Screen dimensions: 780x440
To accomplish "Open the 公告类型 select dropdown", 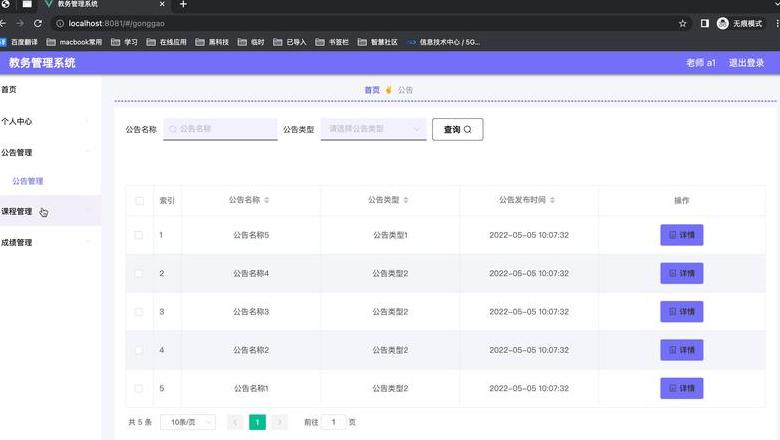I will 374,129.
